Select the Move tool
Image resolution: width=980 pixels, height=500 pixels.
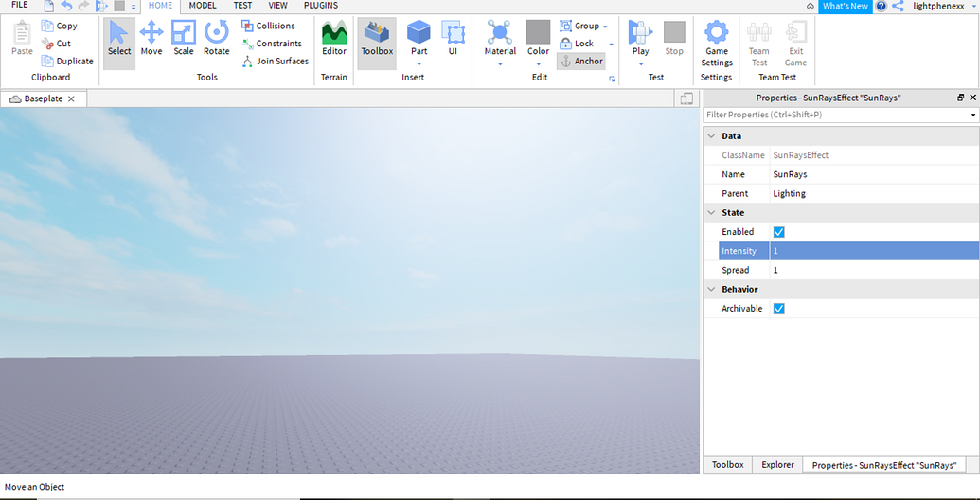151,38
